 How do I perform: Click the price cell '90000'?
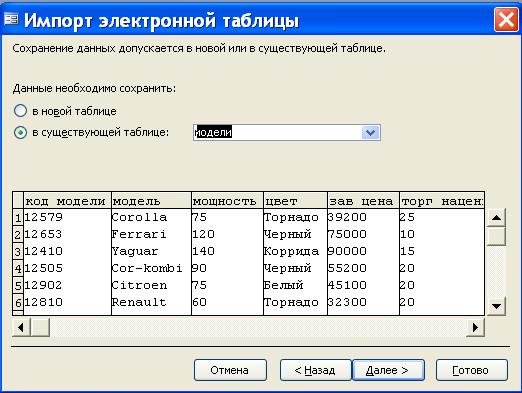(363, 251)
